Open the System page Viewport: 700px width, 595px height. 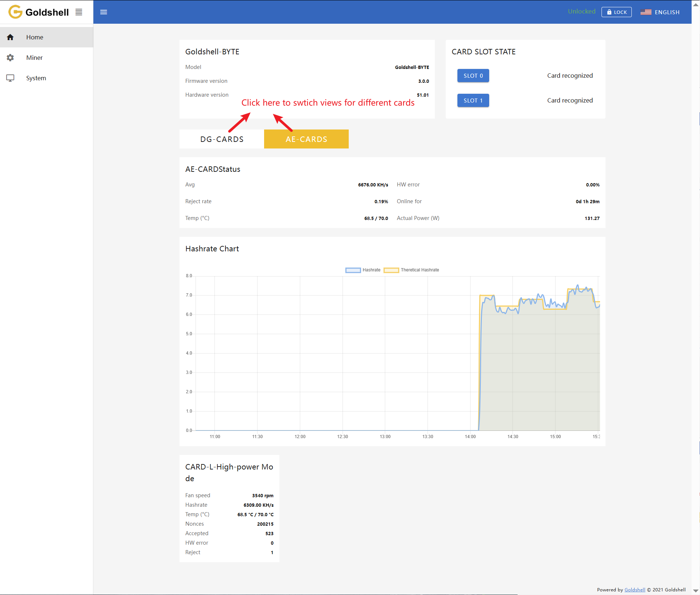(46, 78)
